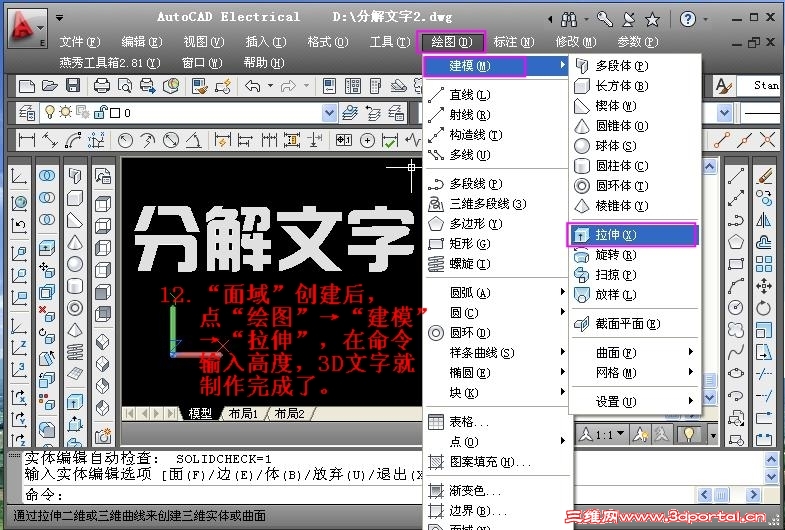The height and width of the screenshot is (530, 785).
Task: Open the 绘图(D) menu
Action: 451,42
